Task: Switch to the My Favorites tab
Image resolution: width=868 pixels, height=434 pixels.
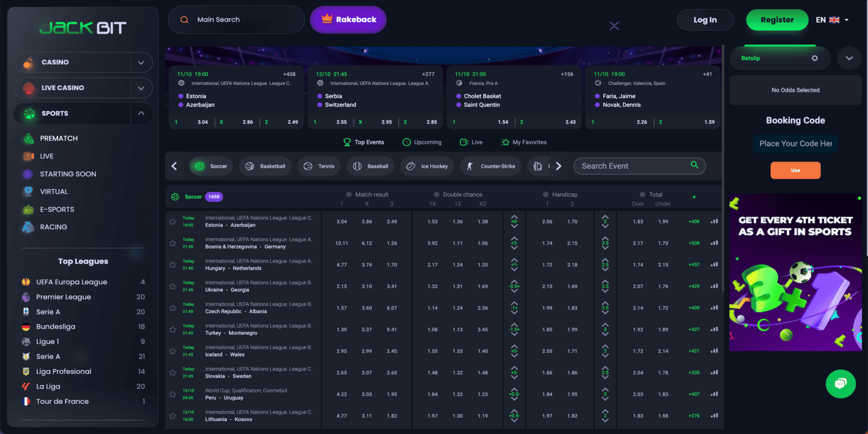Action: [x=524, y=142]
